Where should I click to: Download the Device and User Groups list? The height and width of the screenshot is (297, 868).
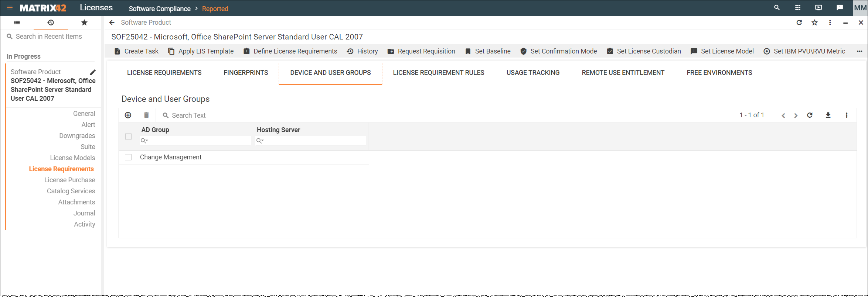pos(828,115)
